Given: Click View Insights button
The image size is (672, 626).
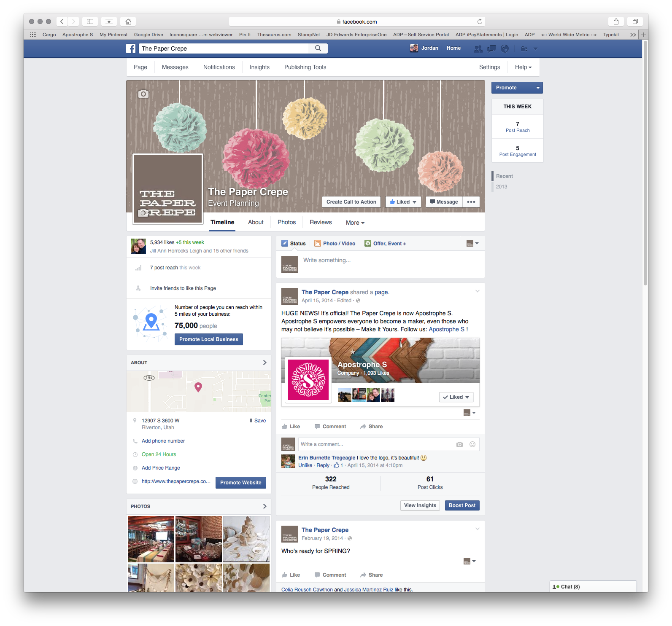Looking at the screenshot, I should 420,505.
